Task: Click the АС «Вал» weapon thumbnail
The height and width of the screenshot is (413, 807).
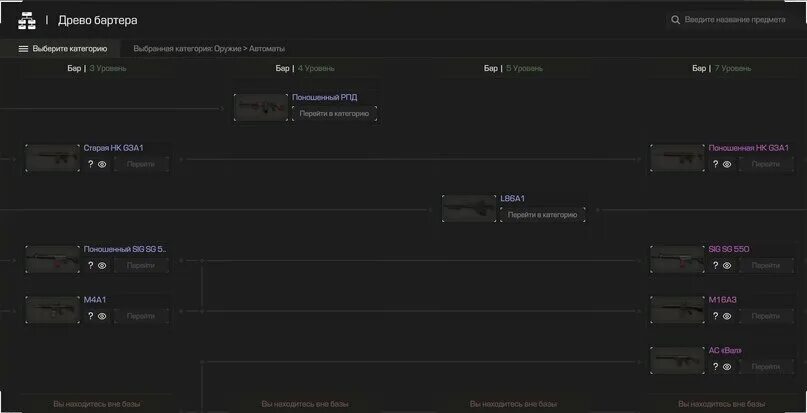Action: tap(677, 360)
